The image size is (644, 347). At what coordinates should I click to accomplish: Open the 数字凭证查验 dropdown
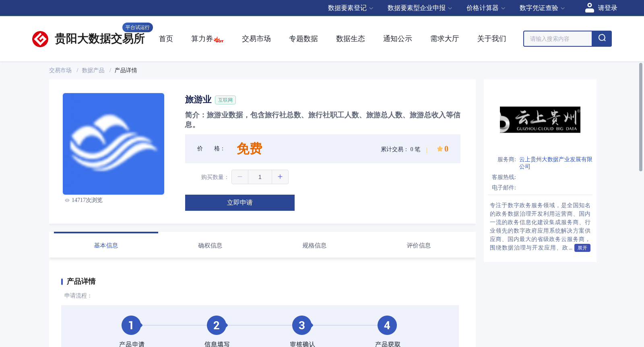[x=542, y=8]
